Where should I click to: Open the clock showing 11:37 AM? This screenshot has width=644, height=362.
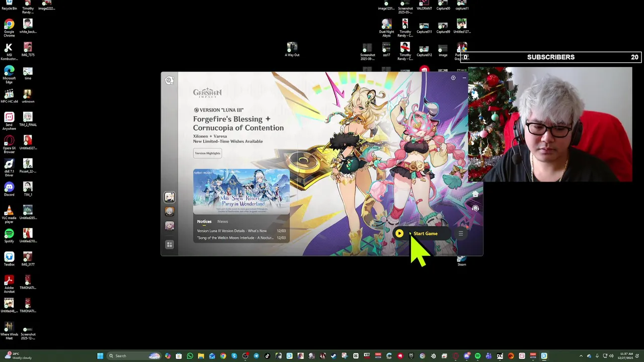tap(626, 356)
